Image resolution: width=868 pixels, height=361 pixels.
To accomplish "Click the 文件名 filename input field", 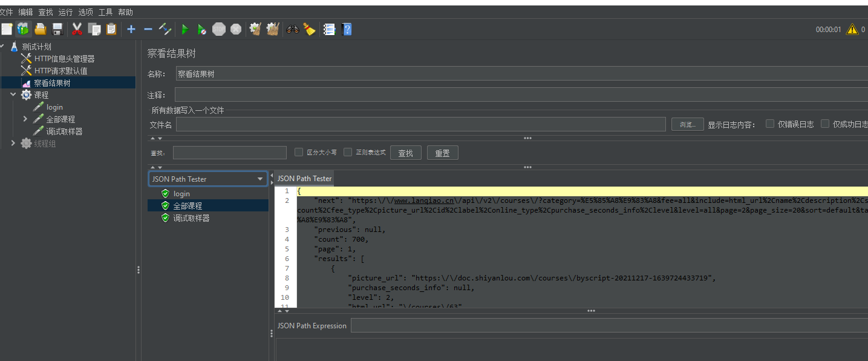I will pyautogui.click(x=421, y=124).
